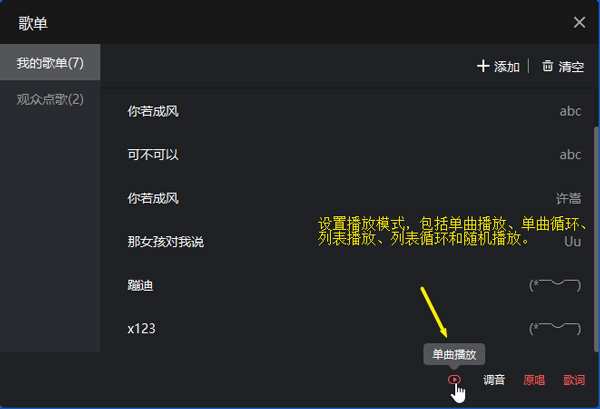Click the plus icon beside 添加
This screenshot has width=600, height=409.
pos(483,66)
